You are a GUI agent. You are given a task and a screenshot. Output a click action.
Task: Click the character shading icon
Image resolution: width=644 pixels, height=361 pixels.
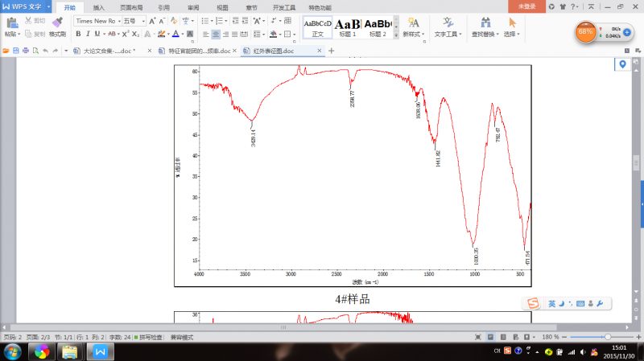point(190,34)
